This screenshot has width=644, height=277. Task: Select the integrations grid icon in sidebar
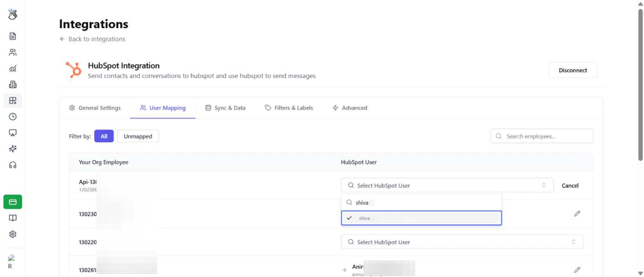tap(12, 100)
